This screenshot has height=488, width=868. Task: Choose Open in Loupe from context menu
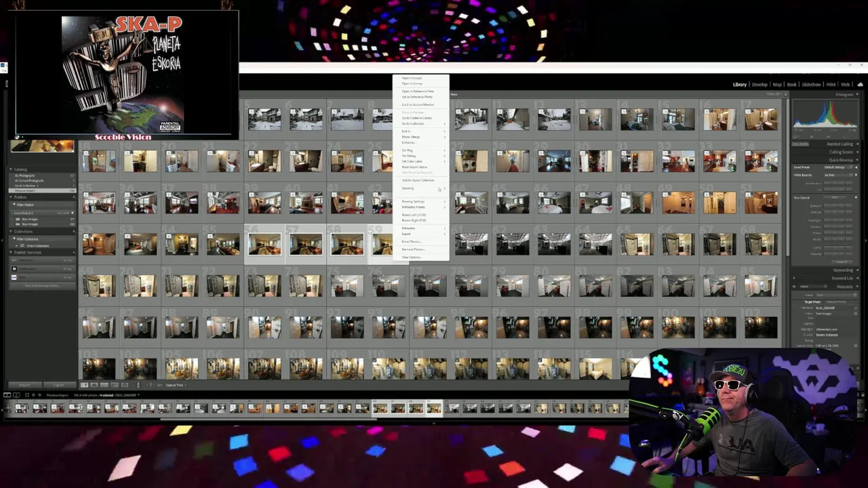coord(420,78)
